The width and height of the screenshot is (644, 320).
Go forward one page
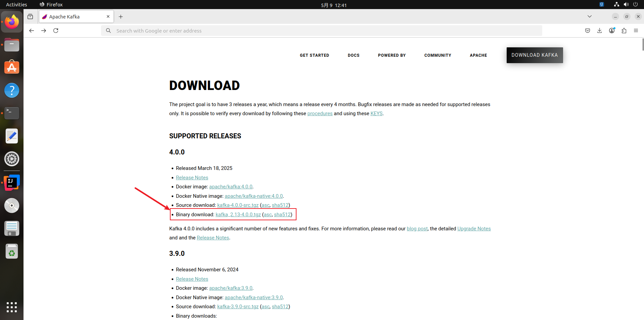44,31
